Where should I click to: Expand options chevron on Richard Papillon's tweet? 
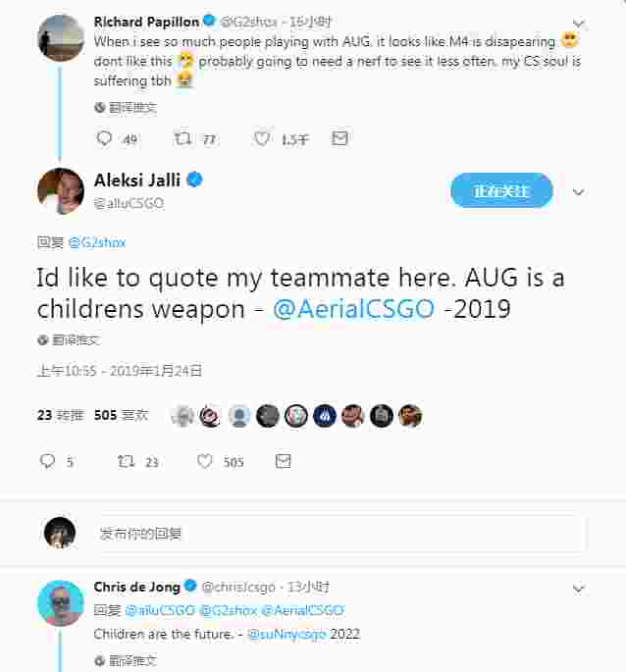coord(579,24)
